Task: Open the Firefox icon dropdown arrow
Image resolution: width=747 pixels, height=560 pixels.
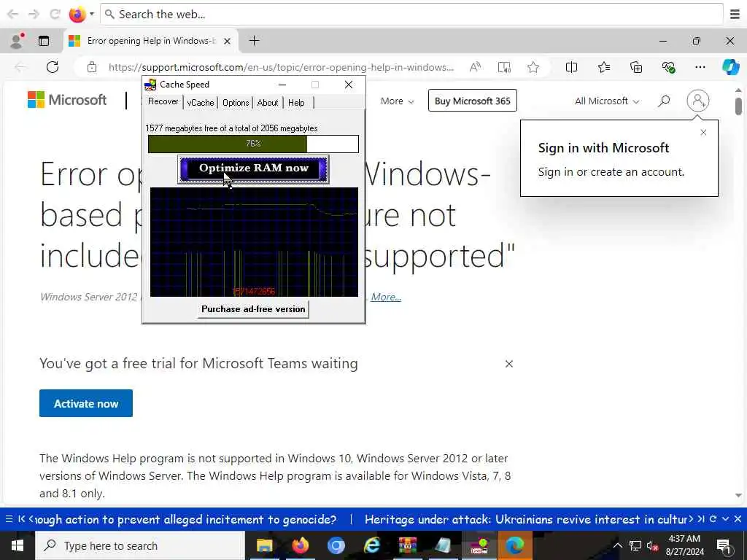Action: point(91,15)
